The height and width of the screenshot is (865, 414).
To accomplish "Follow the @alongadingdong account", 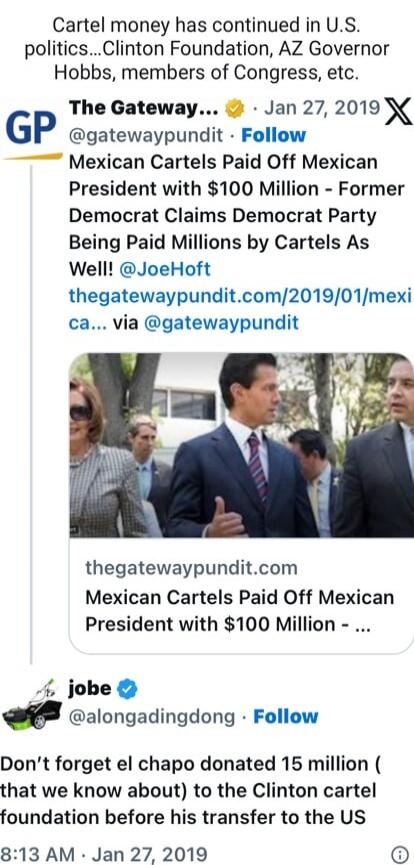I will coord(286,717).
